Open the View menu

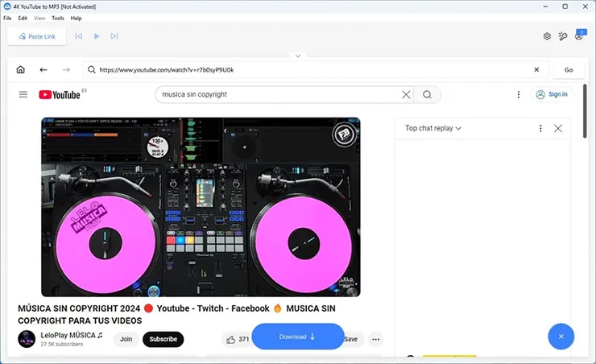(39, 18)
